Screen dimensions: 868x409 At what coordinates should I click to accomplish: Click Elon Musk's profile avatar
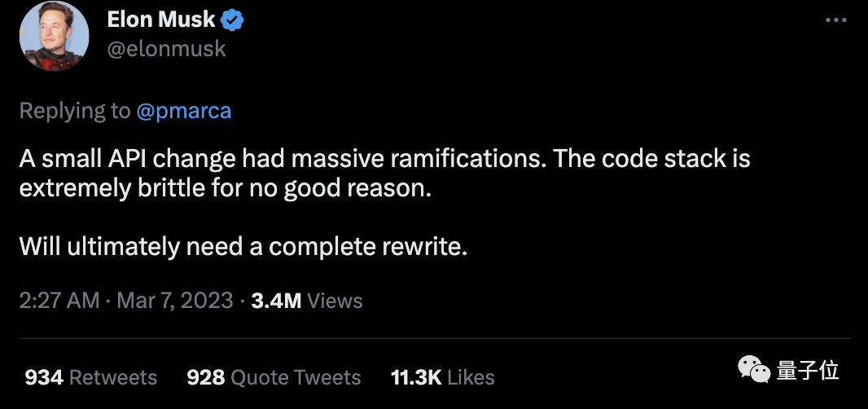click(x=54, y=36)
